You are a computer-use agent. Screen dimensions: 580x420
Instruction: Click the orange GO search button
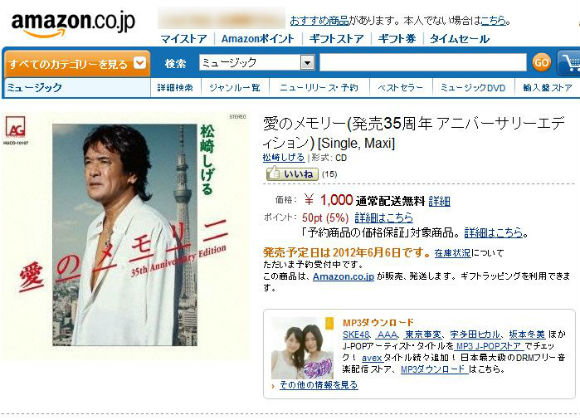[x=542, y=62]
